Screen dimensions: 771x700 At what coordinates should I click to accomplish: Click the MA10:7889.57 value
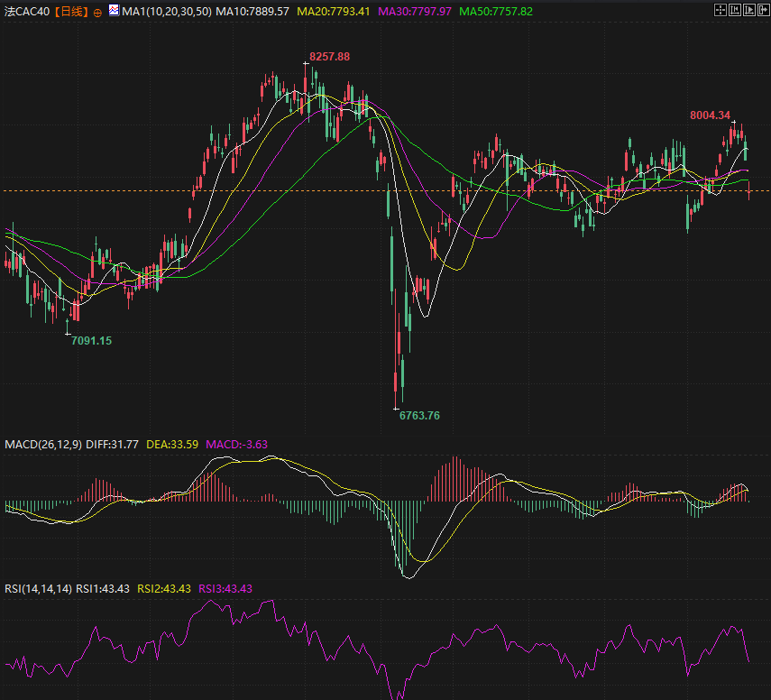[252, 12]
